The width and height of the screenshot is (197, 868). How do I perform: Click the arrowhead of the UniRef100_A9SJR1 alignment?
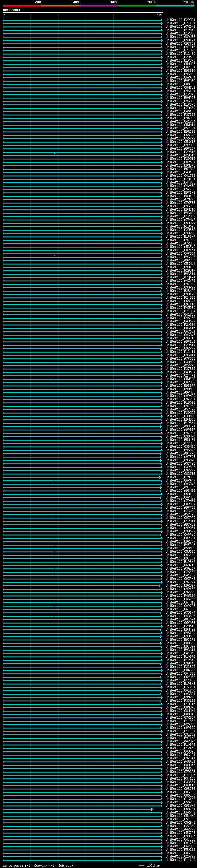click(x=161, y=426)
